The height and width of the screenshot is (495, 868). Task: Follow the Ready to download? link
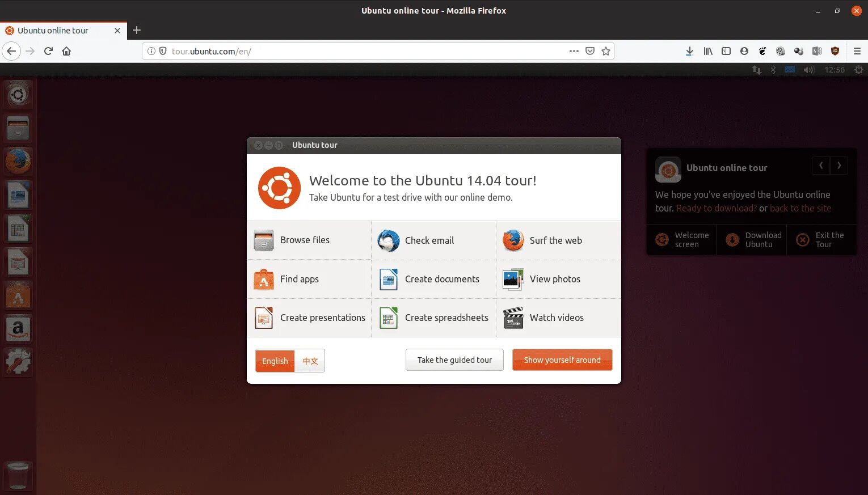(717, 208)
